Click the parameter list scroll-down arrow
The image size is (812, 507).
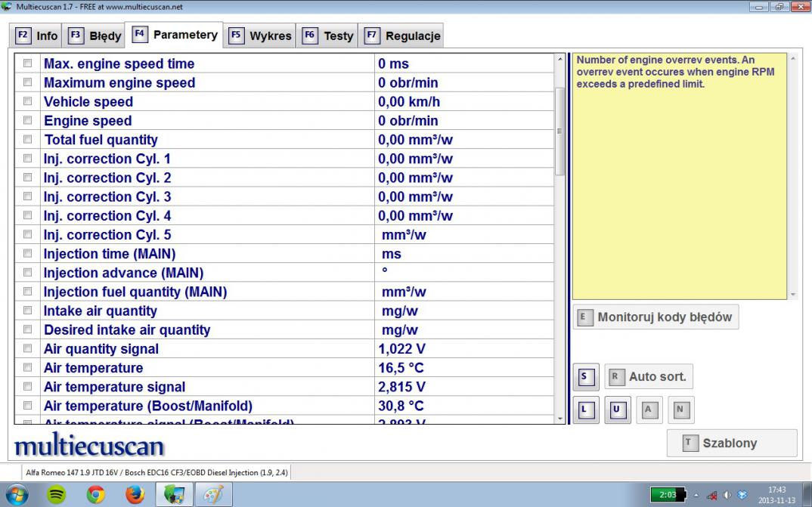pos(560,418)
